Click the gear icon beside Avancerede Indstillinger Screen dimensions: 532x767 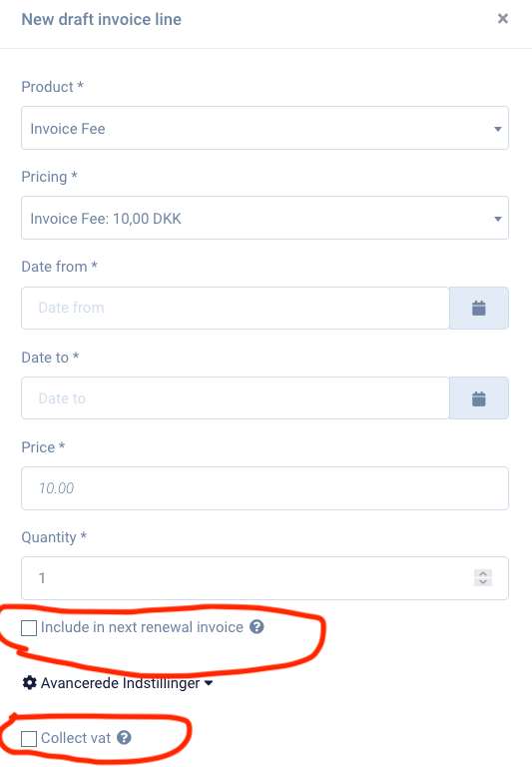(29, 682)
